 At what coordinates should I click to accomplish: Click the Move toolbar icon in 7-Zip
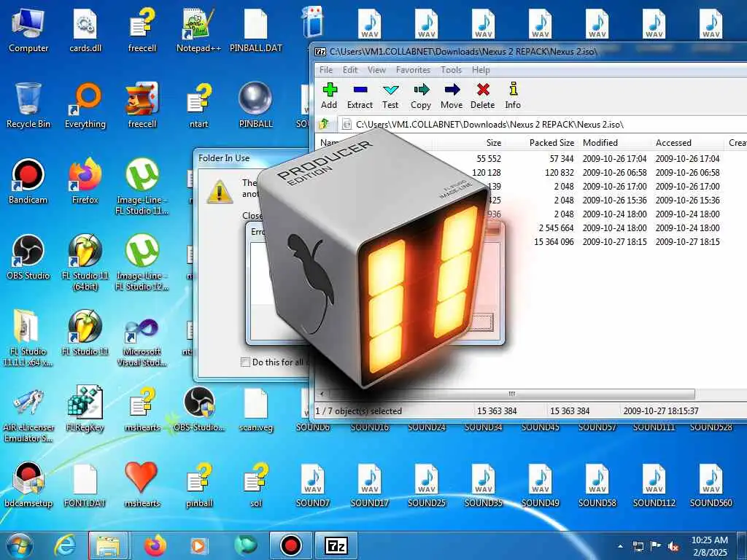tap(452, 96)
